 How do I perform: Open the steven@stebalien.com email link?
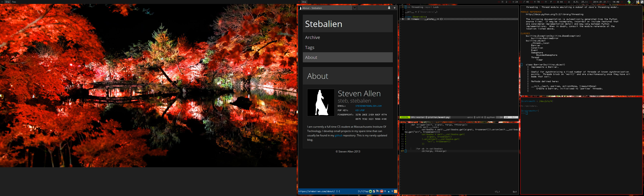368,106
